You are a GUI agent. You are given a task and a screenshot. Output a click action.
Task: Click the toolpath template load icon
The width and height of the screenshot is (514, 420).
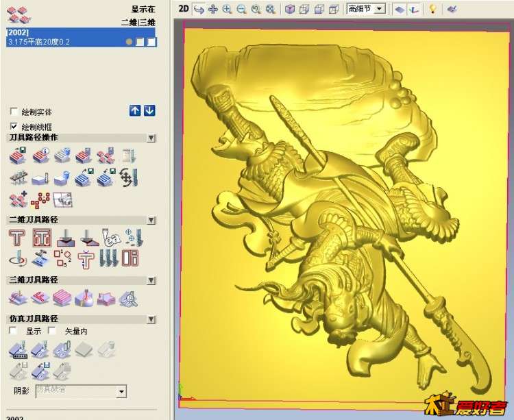[x=107, y=177]
